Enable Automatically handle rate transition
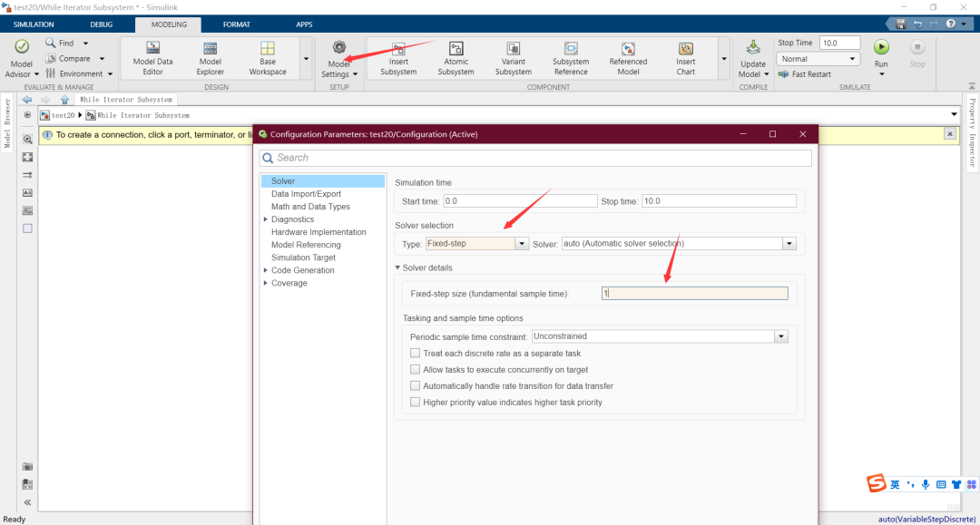 tap(415, 385)
